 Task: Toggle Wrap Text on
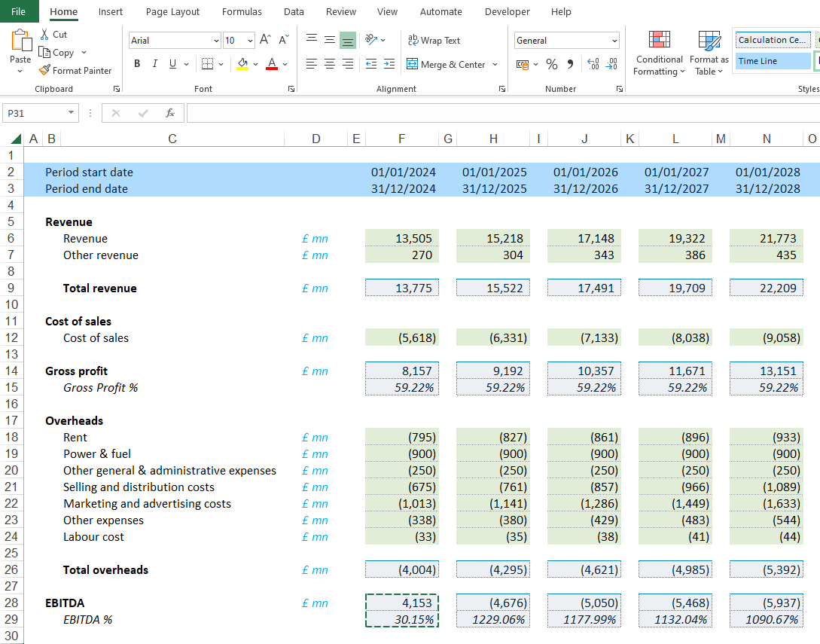point(433,41)
